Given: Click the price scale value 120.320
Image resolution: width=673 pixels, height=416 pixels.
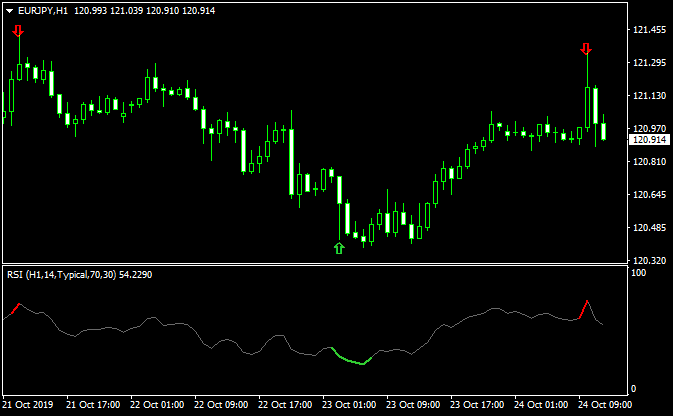Looking at the screenshot, I should point(650,260).
